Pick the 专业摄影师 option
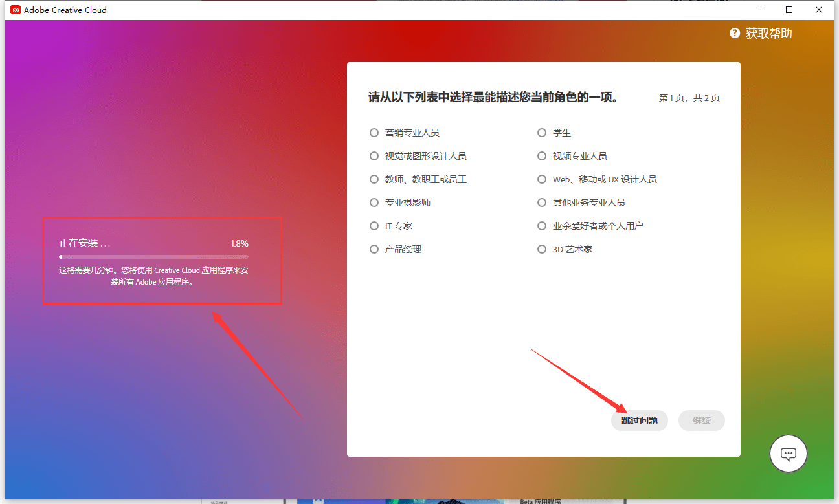This screenshot has width=839, height=504. click(374, 203)
